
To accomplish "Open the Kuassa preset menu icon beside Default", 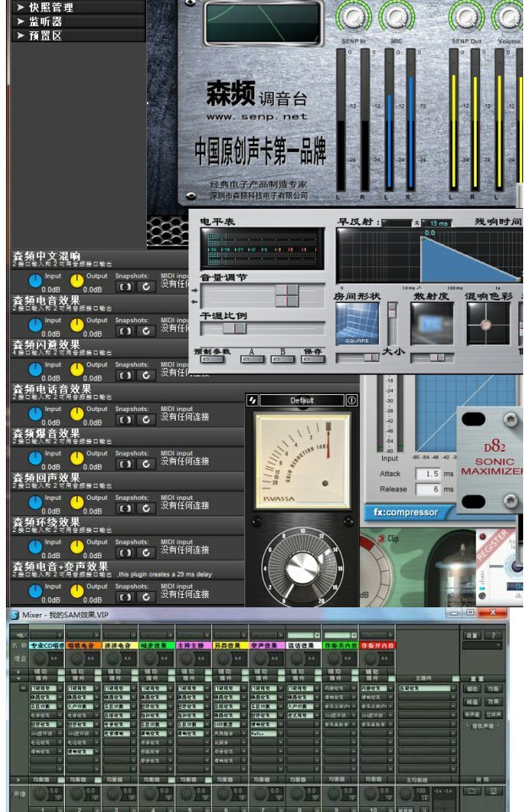I will pos(253,400).
